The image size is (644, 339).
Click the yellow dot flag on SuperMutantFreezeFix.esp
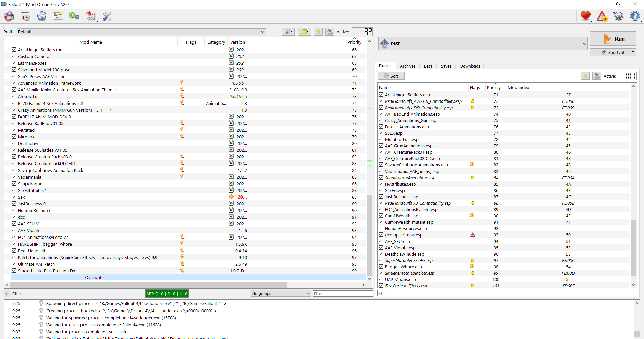click(473, 261)
